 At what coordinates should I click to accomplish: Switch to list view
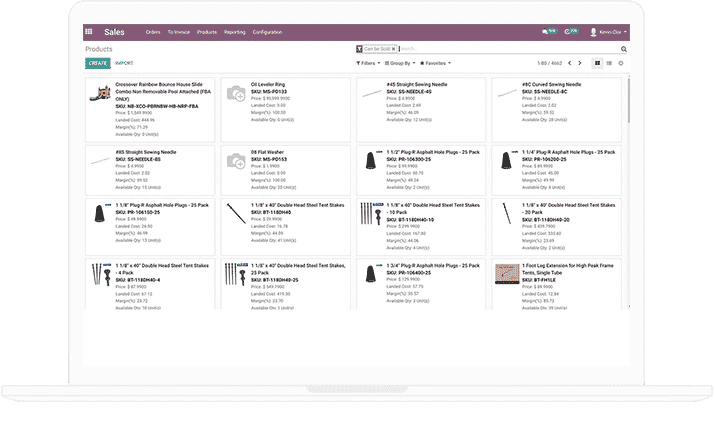click(609, 63)
